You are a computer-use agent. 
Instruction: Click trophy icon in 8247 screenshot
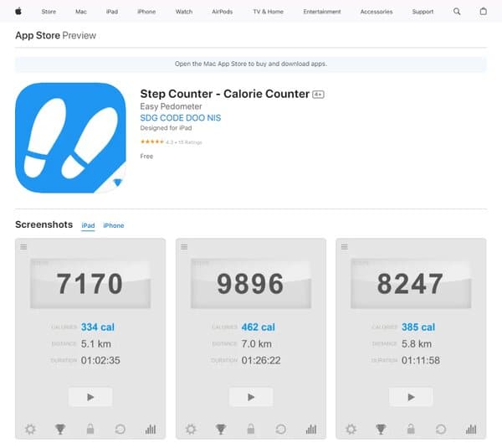[x=381, y=429]
